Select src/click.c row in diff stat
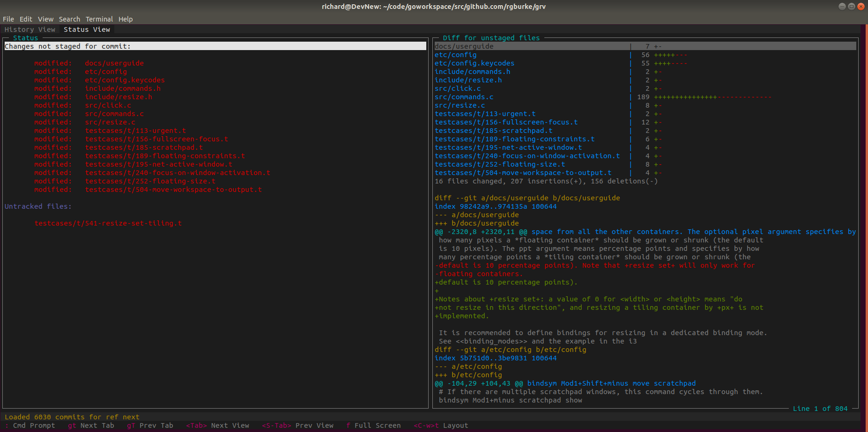This screenshot has width=868, height=432. coord(549,88)
